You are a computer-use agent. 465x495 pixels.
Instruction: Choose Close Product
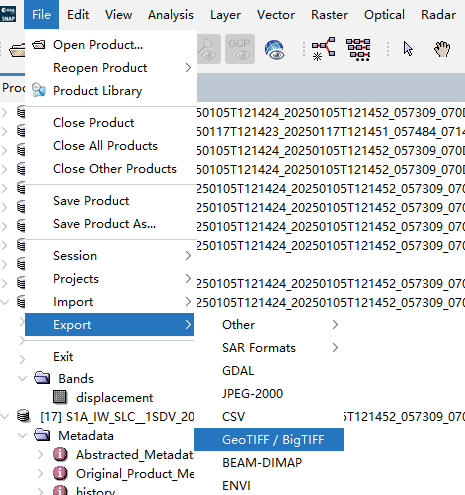tap(110, 123)
